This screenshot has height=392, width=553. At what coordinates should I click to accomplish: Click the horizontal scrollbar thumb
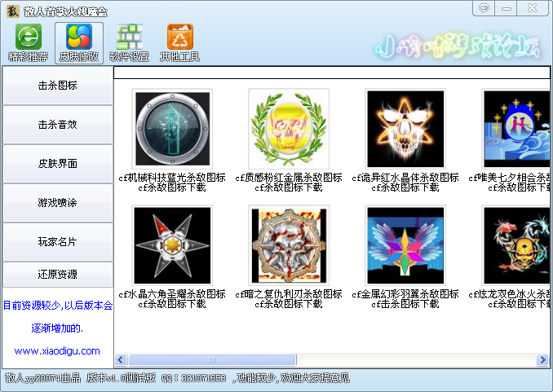212,360
